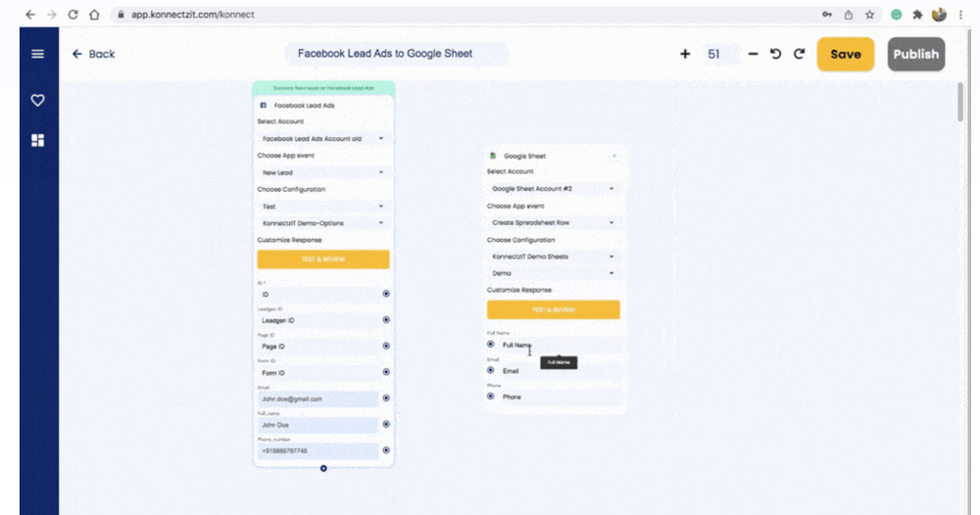Open the green extension icon

pyautogui.click(x=897, y=15)
